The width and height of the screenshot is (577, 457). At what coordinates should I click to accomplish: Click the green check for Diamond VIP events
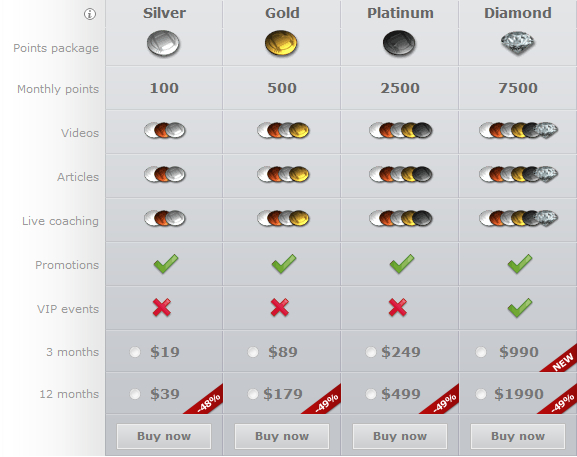520,308
